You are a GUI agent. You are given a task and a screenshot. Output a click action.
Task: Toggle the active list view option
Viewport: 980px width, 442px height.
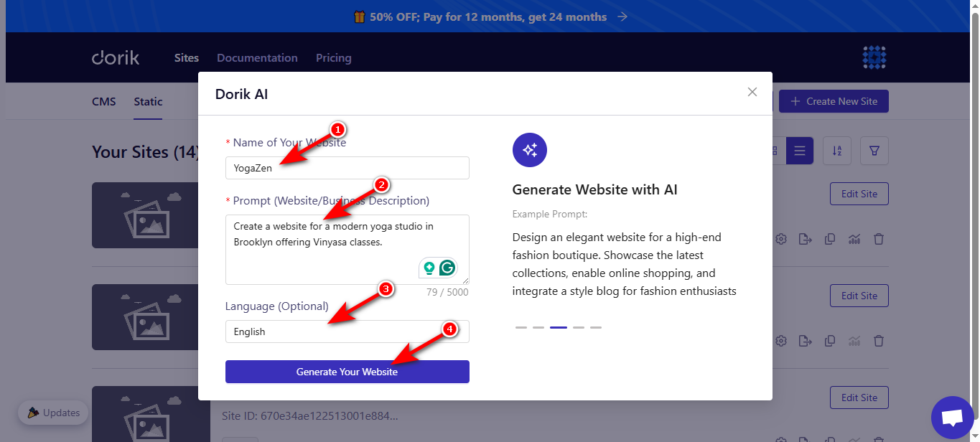tap(800, 151)
